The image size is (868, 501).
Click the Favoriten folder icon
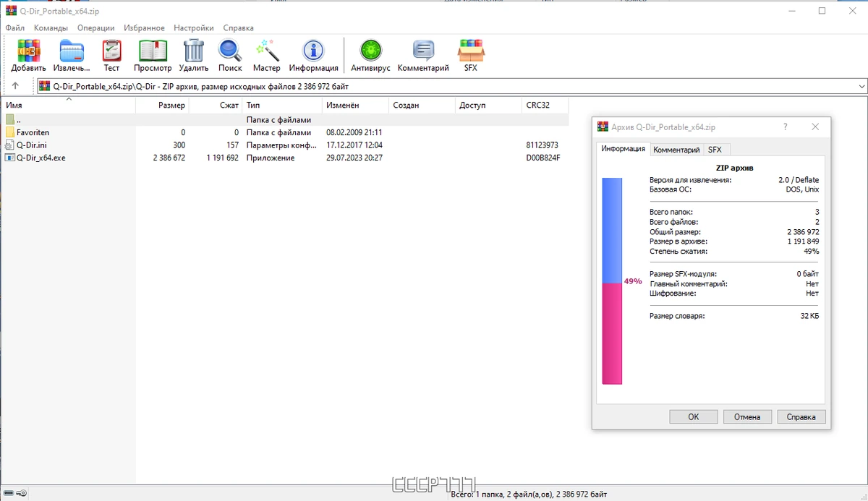(x=10, y=132)
